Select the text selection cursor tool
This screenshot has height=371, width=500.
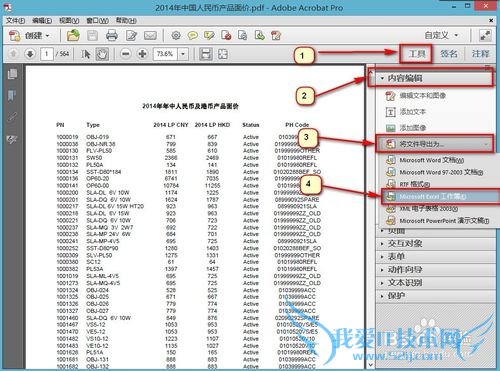tap(86, 54)
